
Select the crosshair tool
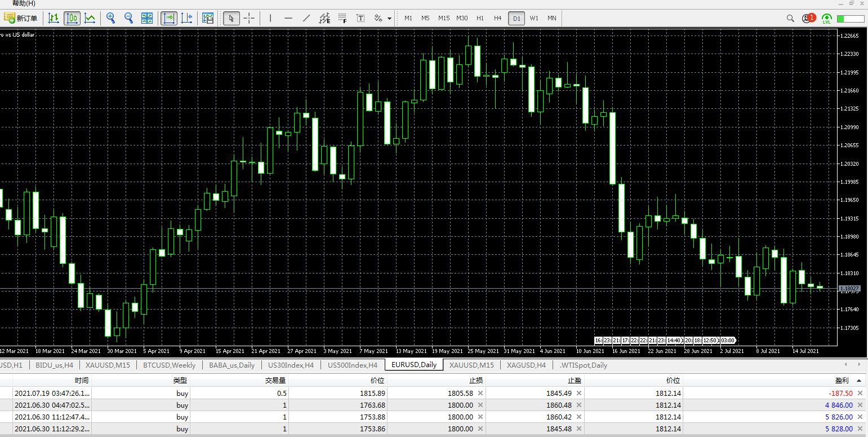(249, 18)
